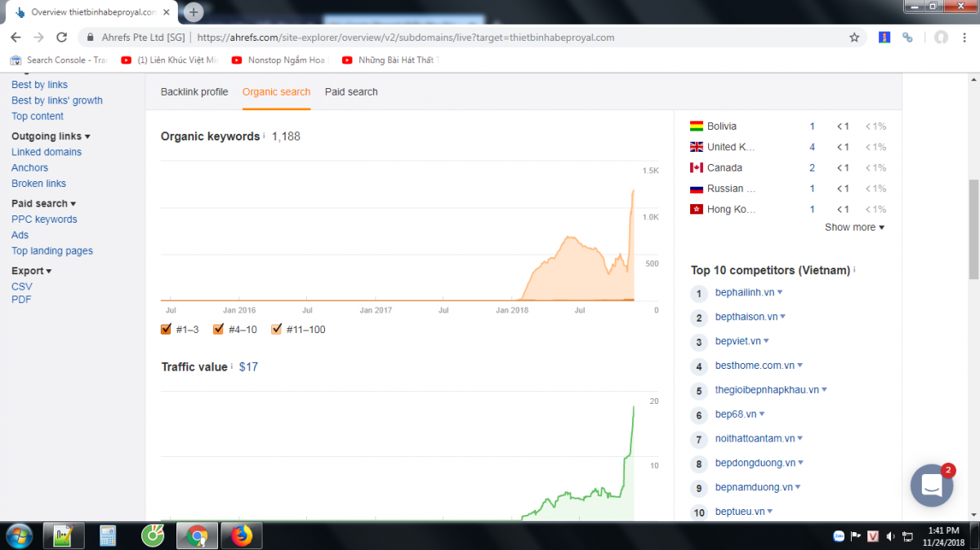Open dropdown arrow next to thegioibepnhapkhau.vn
The width and height of the screenshot is (980, 550).
click(x=824, y=391)
